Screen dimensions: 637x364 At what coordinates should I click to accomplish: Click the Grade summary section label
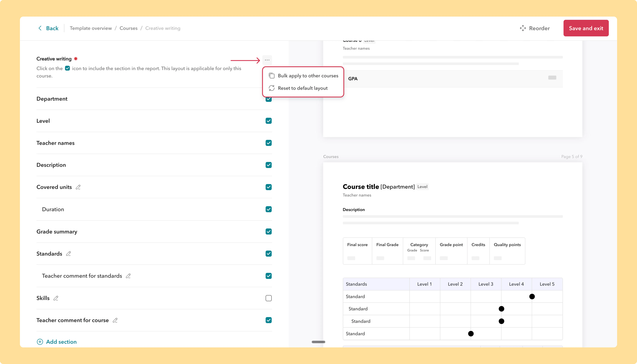57,232
